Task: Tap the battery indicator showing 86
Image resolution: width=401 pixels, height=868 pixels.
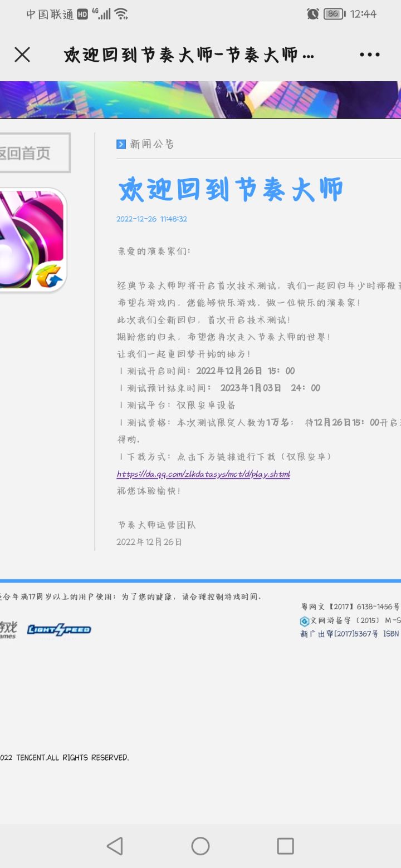Action: tap(334, 14)
